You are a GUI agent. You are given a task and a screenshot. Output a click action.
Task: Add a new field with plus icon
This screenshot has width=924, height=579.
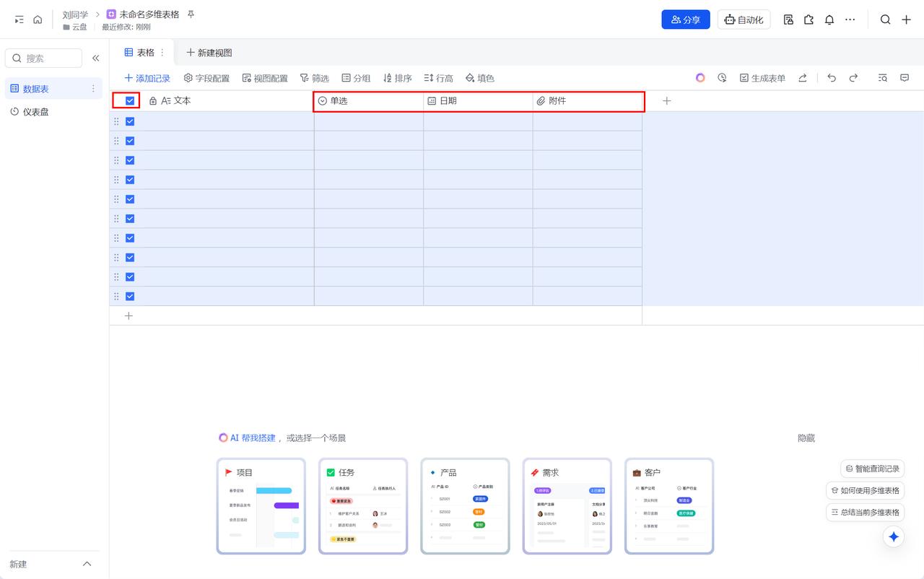(666, 101)
